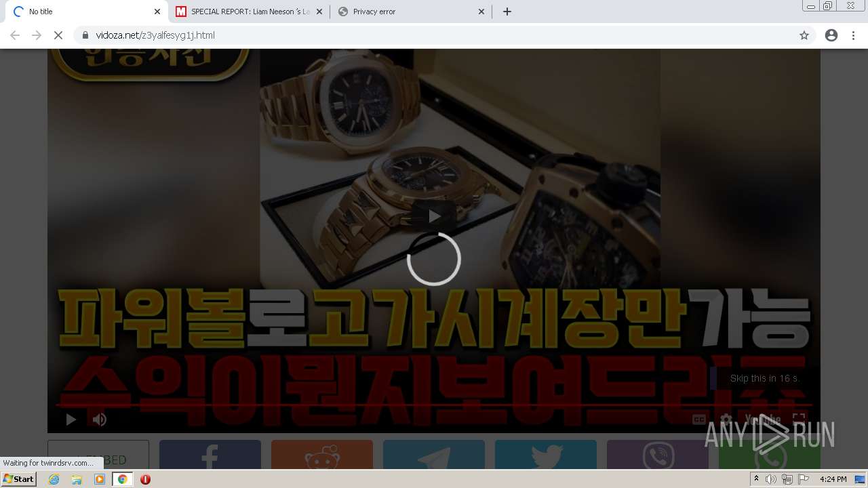Open Opera from the taskbar
868x488 pixels.
pos(145,479)
